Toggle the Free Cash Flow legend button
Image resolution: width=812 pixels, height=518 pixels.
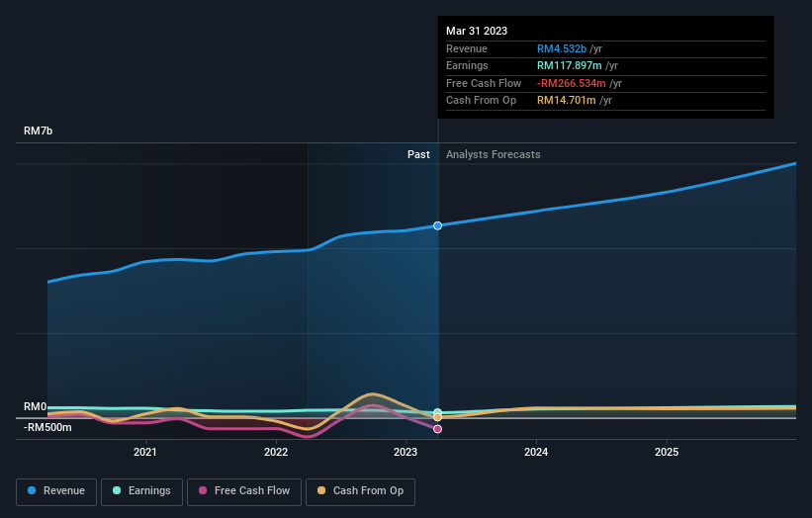(x=244, y=491)
